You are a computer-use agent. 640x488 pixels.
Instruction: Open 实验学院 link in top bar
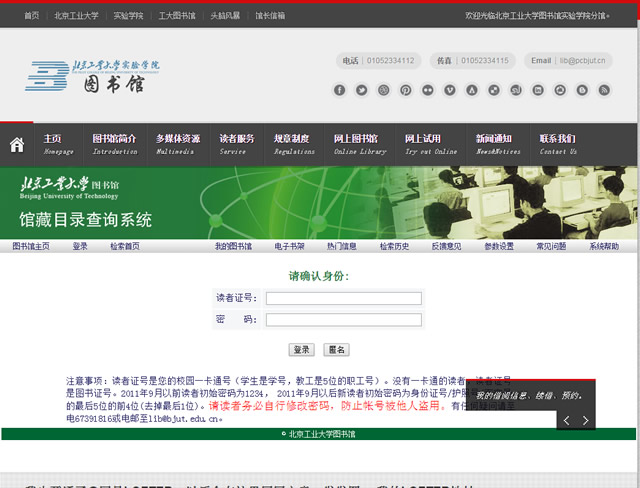point(128,16)
